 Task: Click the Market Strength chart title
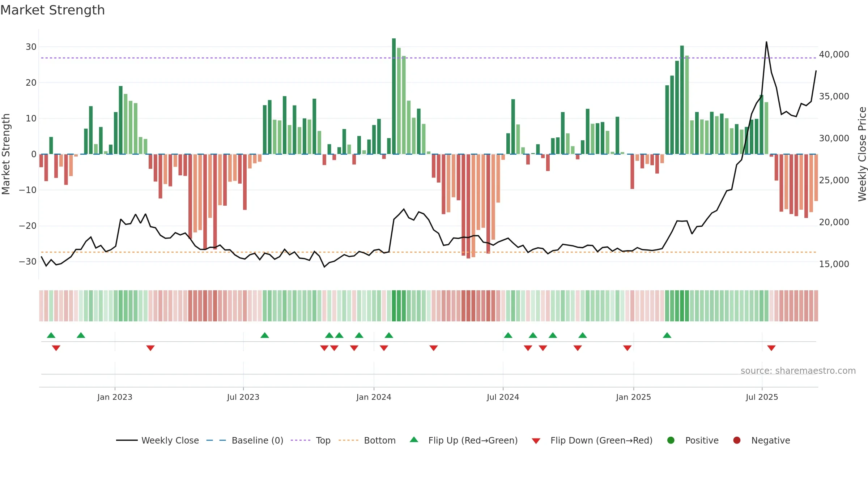[52, 10]
